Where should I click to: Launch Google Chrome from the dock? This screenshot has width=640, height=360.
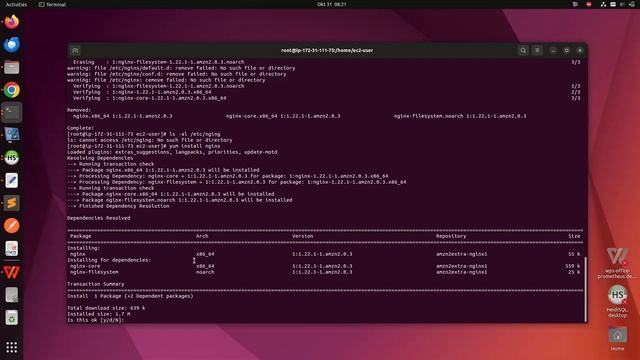click(x=11, y=90)
